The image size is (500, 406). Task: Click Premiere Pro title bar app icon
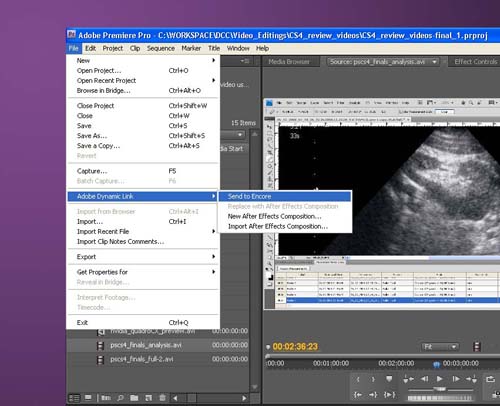point(71,35)
